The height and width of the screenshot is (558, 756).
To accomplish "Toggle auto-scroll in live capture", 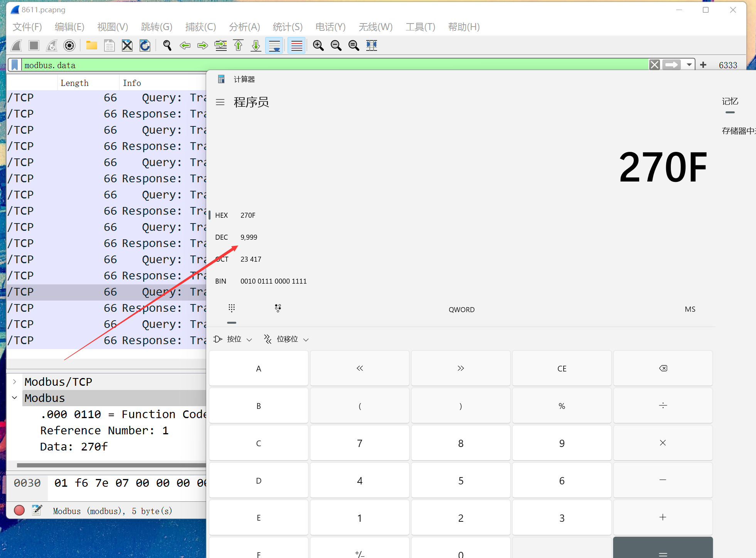I will pos(274,45).
